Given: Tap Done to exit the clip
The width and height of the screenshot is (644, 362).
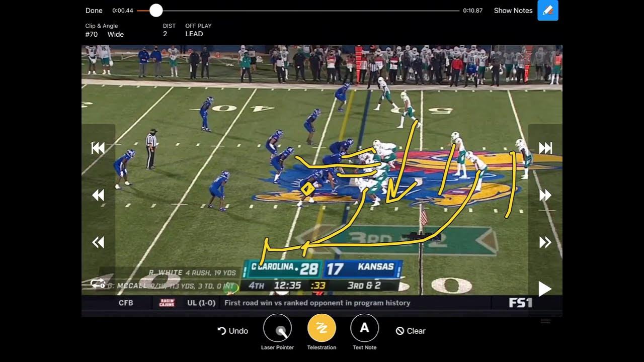Looking at the screenshot, I should pyautogui.click(x=94, y=11).
